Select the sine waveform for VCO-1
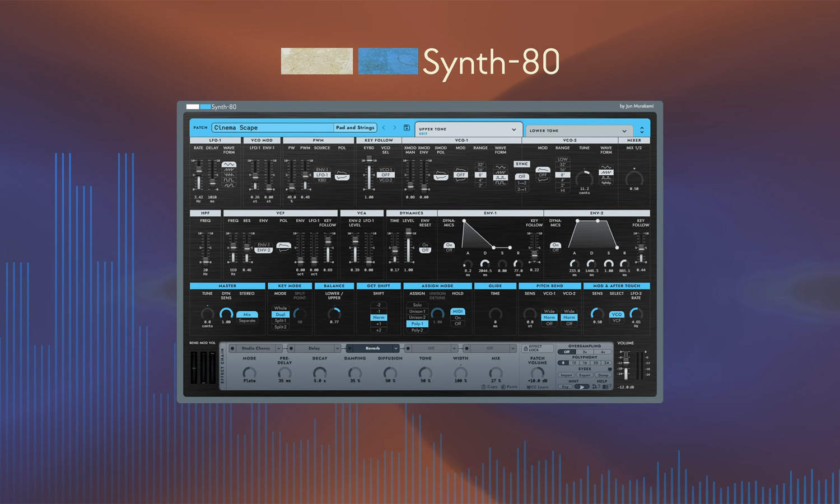 [500, 167]
